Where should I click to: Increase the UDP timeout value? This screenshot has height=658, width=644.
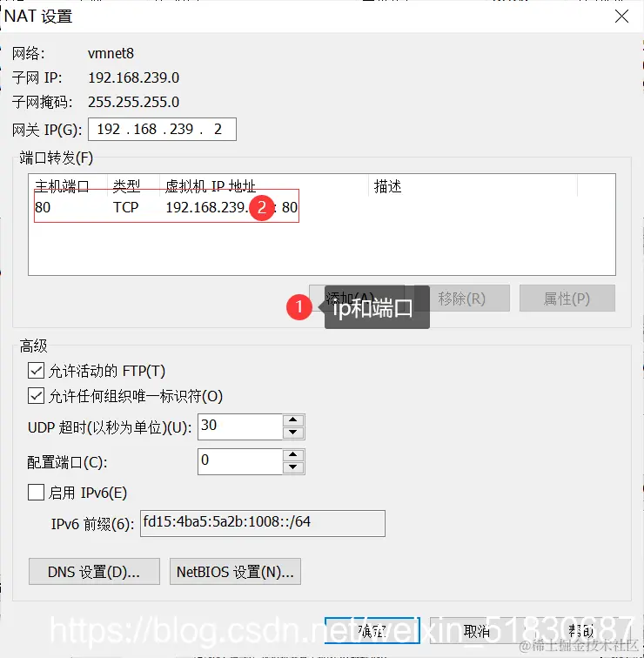[x=293, y=420]
